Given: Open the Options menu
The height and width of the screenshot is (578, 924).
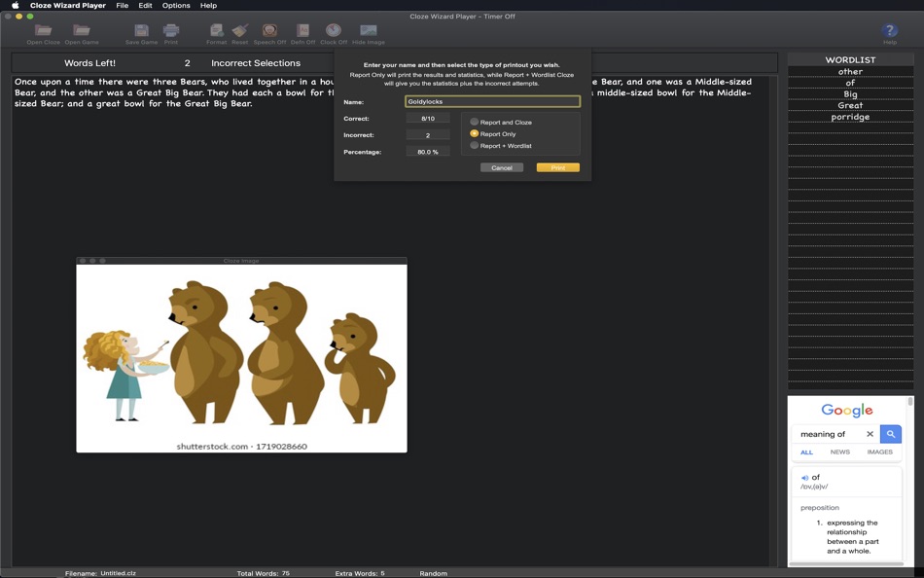Looking at the screenshot, I should pyautogui.click(x=176, y=5).
